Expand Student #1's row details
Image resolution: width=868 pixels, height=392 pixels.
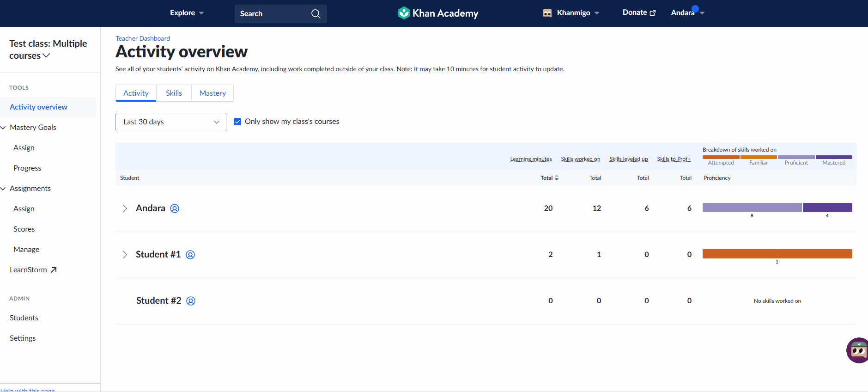(125, 255)
